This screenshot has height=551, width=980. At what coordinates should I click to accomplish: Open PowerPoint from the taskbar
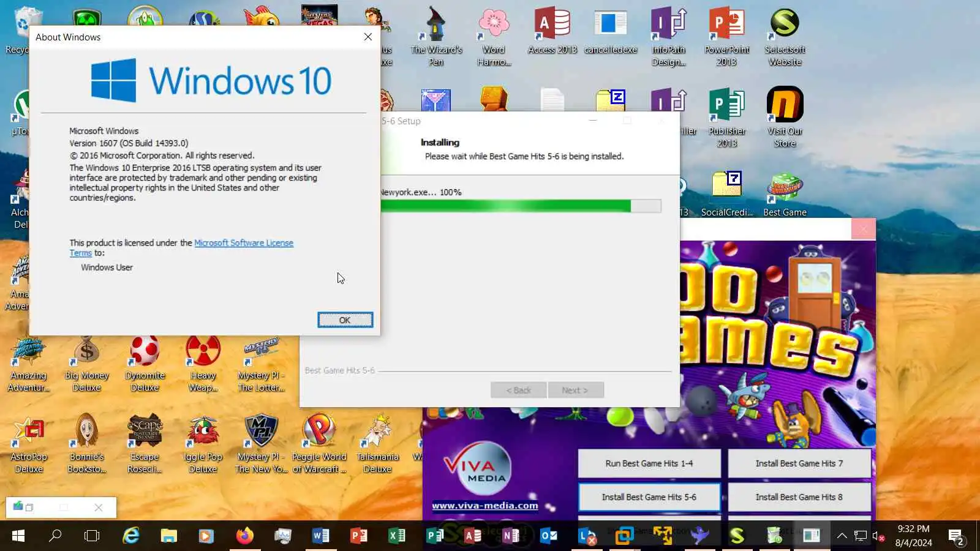coord(358,536)
